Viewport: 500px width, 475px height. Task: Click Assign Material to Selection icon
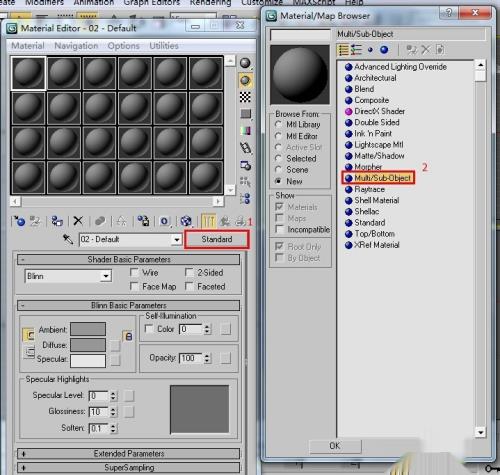tap(57, 221)
